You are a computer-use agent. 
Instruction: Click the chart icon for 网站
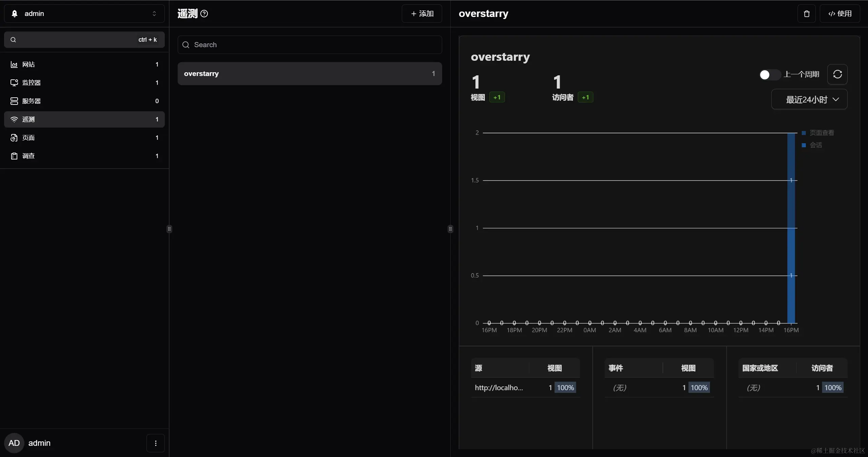[x=14, y=64]
